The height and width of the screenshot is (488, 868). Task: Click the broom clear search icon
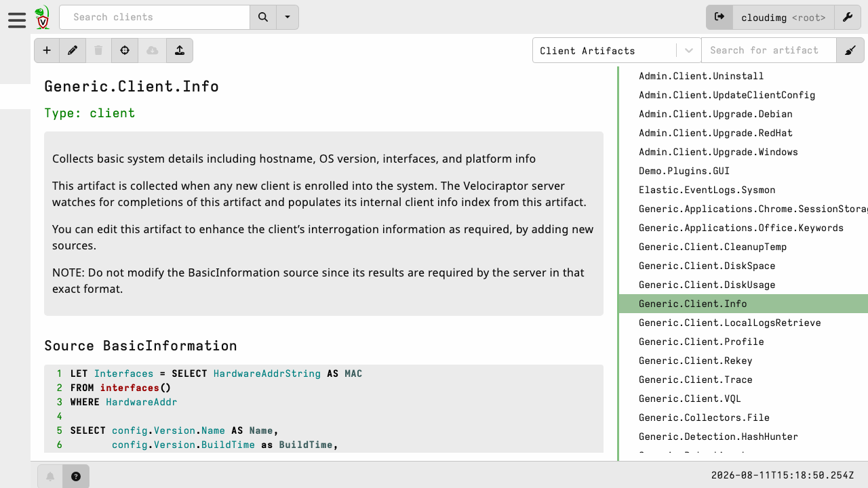[850, 51]
